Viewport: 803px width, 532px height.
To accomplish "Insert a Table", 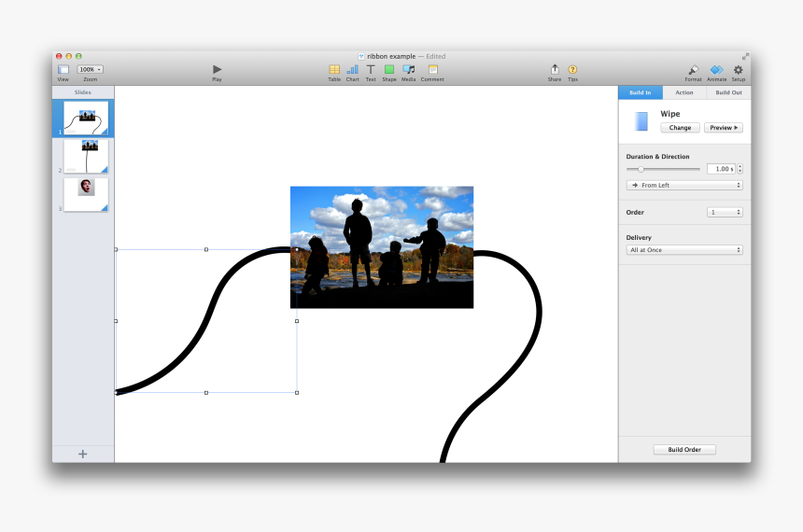I will [x=334, y=69].
